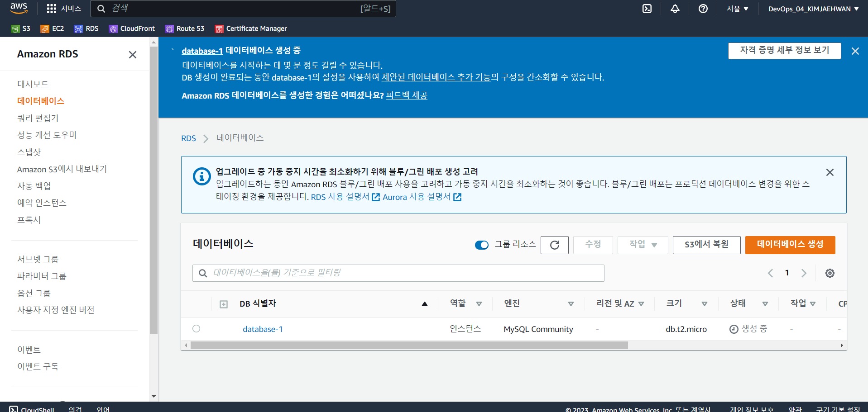Click RDS breadcrumb link
This screenshot has height=412, width=868.
pos(188,138)
